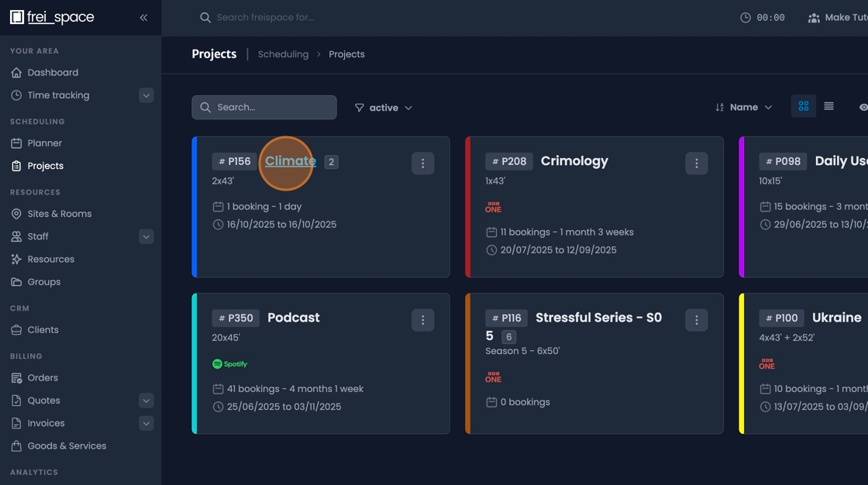This screenshot has width=868, height=485.
Task: Open the Dashboard from the sidebar
Action: coord(51,72)
